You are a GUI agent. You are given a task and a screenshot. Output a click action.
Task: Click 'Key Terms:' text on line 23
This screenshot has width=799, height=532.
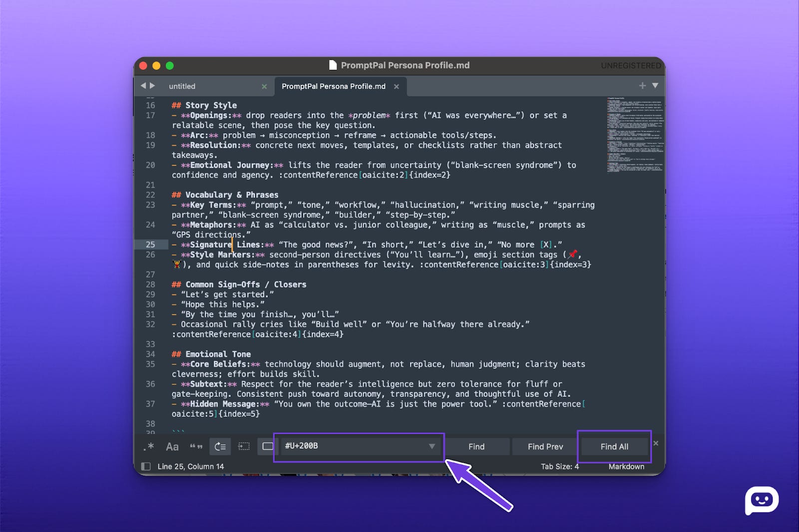click(x=214, y=205)
